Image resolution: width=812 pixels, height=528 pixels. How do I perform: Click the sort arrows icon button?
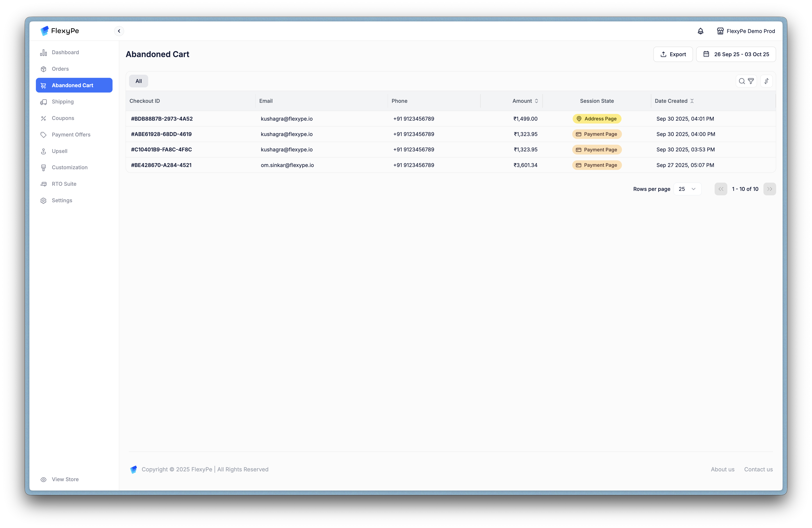[x=766, y=81]
